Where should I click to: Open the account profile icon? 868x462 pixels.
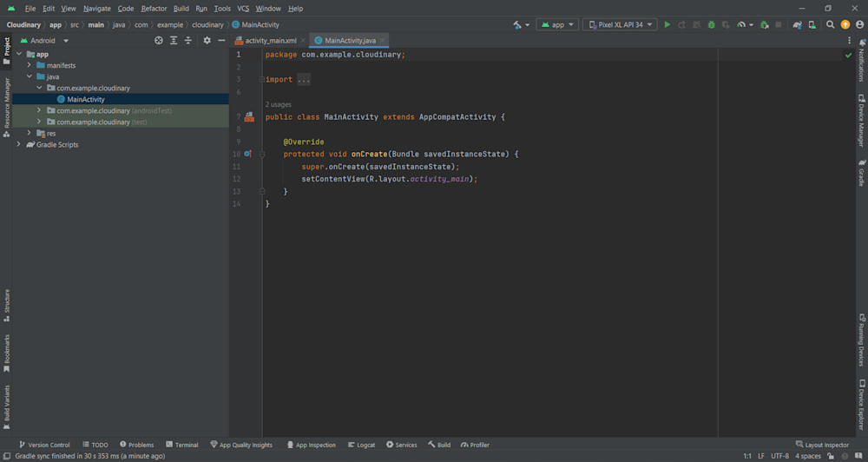point(859,25)
